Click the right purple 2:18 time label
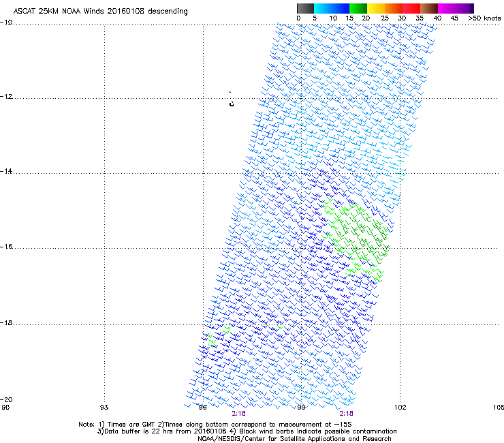504x443 pixels. [346, 414]
